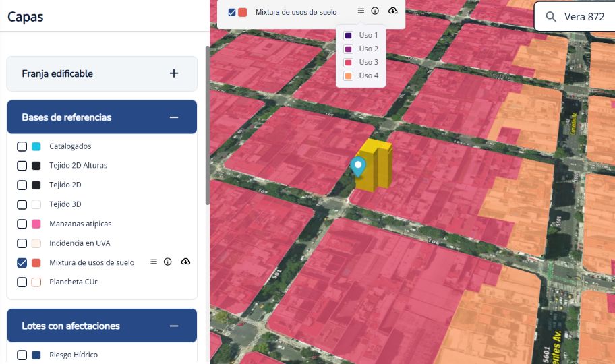Screen dimensions: 615x364
Task: Open info for Mixtura de usos sidebar row
Action: pos(167,262)
